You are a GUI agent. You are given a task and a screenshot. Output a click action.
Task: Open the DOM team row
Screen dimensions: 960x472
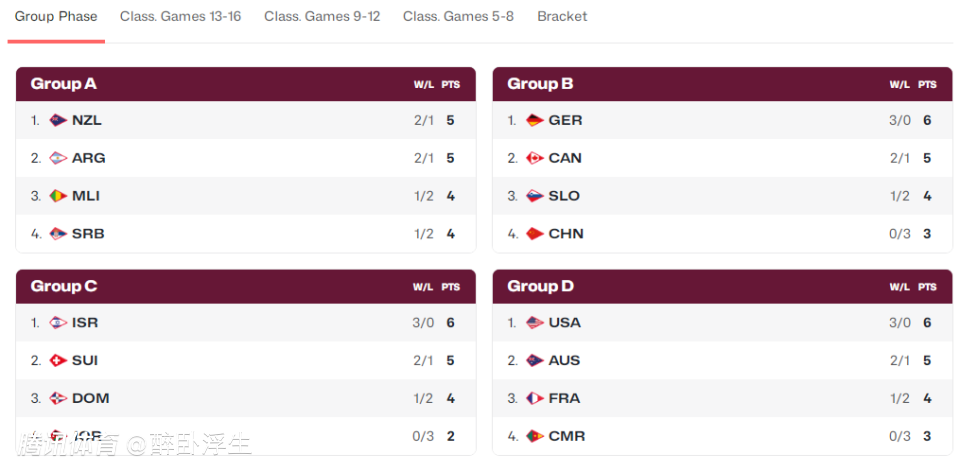coord(246,399)
